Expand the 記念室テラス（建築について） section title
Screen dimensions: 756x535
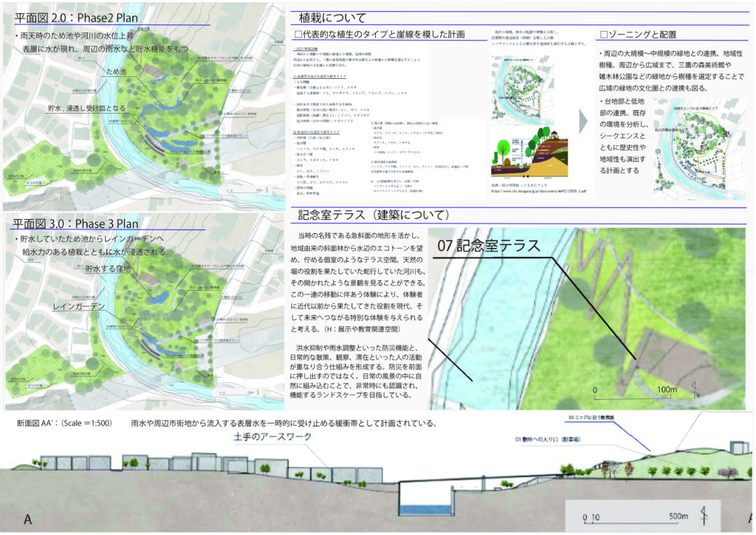tap(372, 215)
